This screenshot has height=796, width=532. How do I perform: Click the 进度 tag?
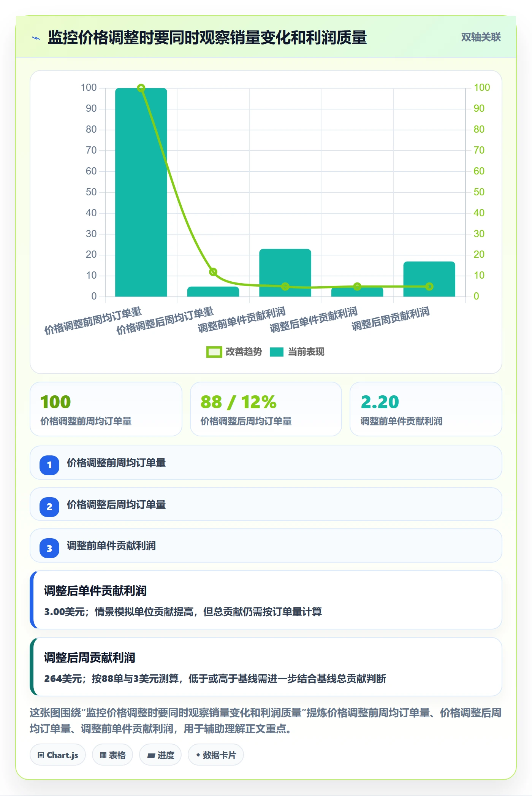point(160,755)
